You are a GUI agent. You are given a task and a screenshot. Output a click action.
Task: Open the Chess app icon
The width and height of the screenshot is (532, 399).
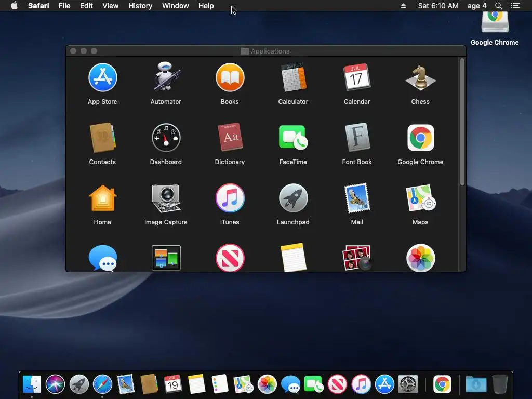pyautogui.click(x=420, y=78)
